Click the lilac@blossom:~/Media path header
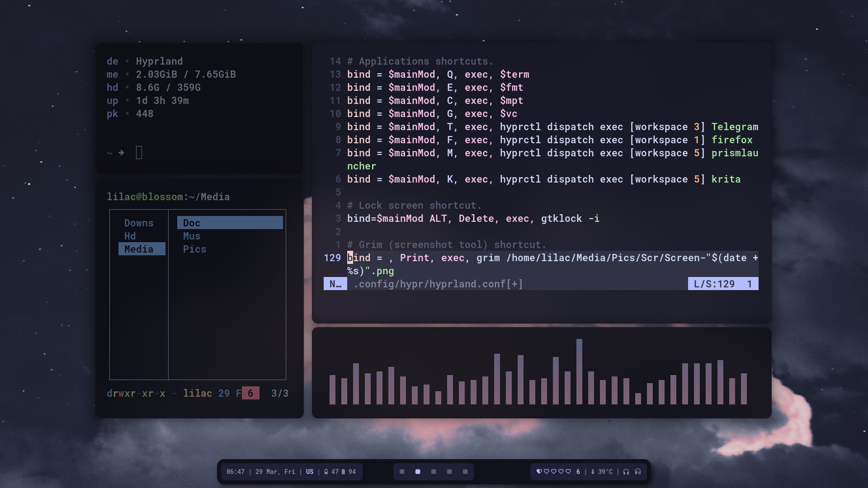The height and width of the screenshot is (488, 868). pos(168,197)
